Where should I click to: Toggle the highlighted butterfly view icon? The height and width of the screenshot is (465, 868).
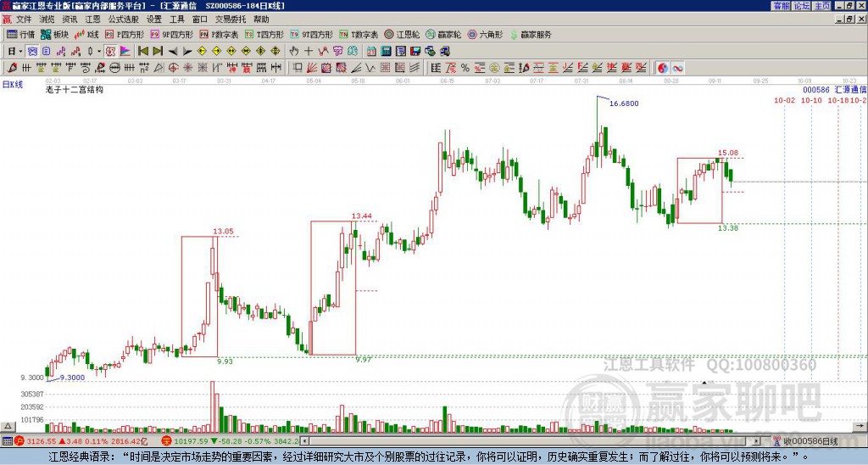[x=33, y=52]
